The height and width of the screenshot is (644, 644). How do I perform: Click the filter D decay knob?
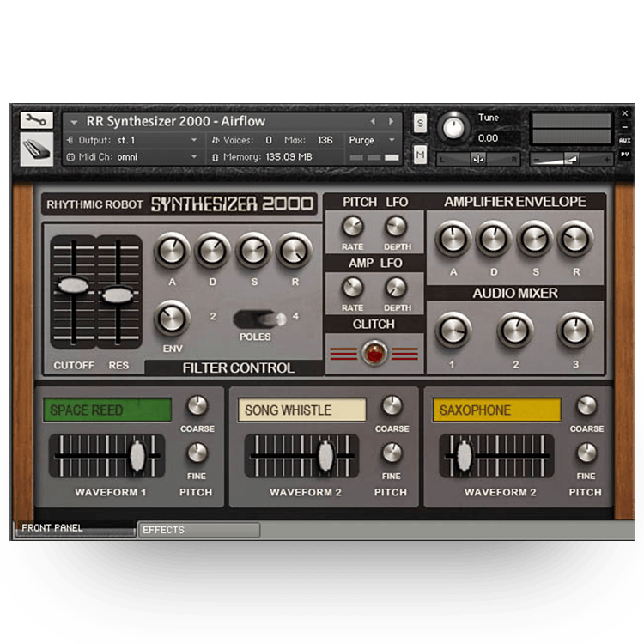pos(212,251)
